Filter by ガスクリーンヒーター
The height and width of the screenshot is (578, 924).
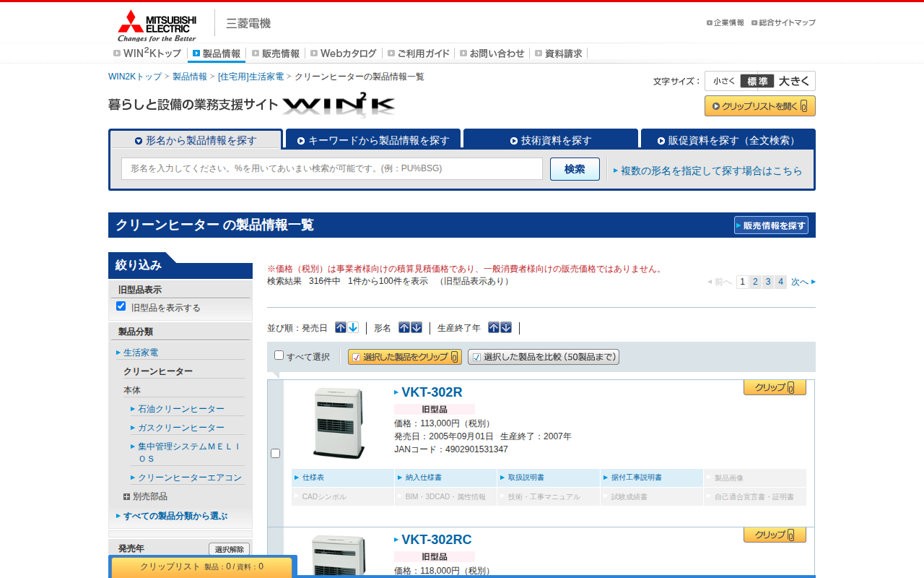(181, 428)
